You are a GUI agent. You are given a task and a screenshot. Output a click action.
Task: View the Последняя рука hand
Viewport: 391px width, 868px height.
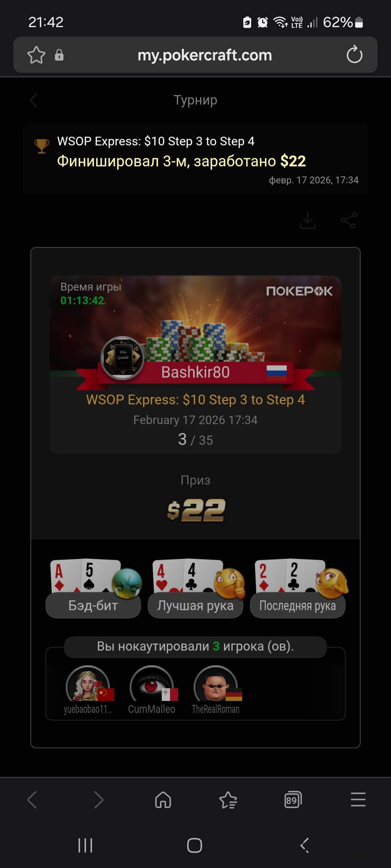click(298, 588)
